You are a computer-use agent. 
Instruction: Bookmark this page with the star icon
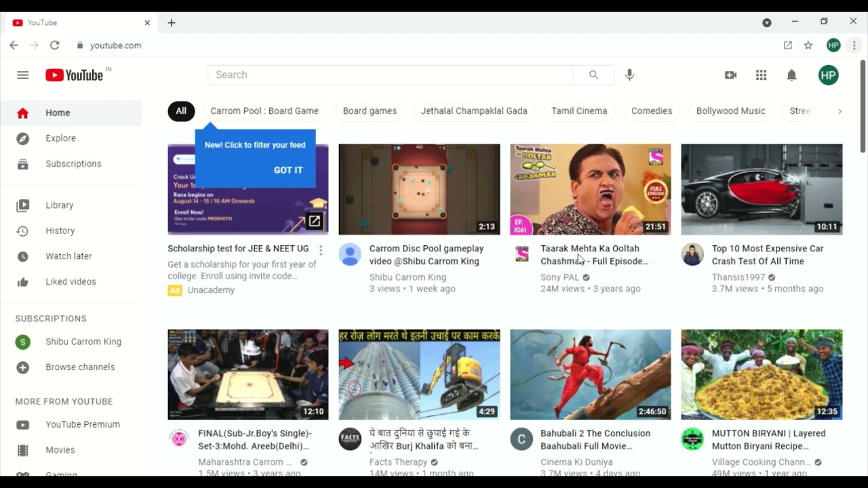[x=808, y=45]
